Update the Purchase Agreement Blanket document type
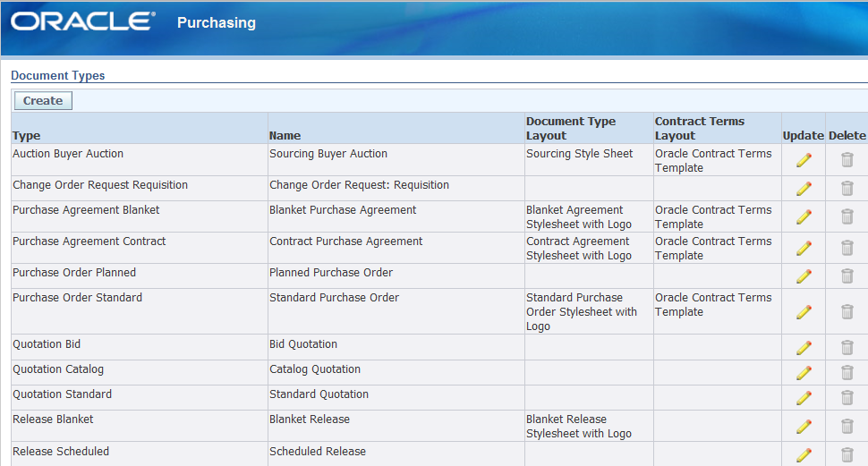Viewport: 868px width, 466px height. (x=804, y=216)
